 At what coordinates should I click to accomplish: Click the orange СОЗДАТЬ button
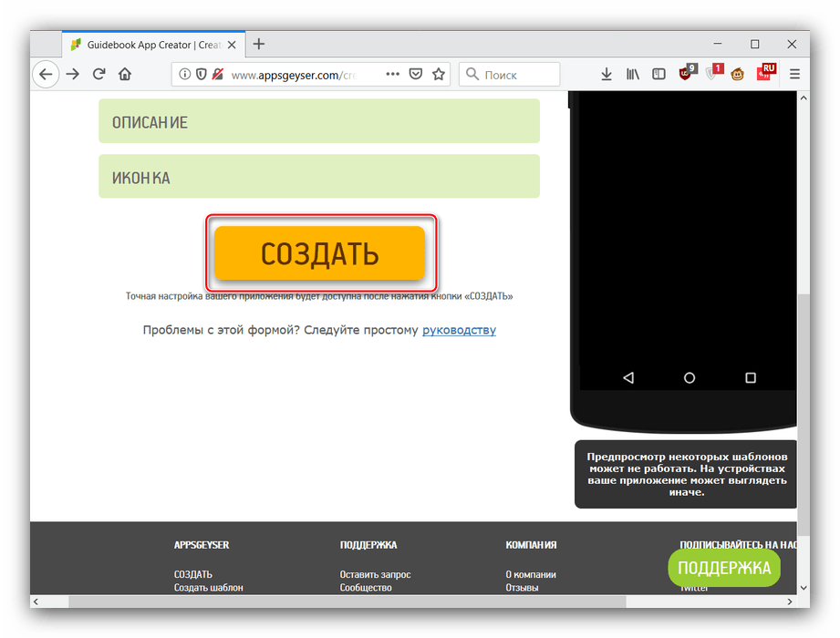click(x=319, y=253)
